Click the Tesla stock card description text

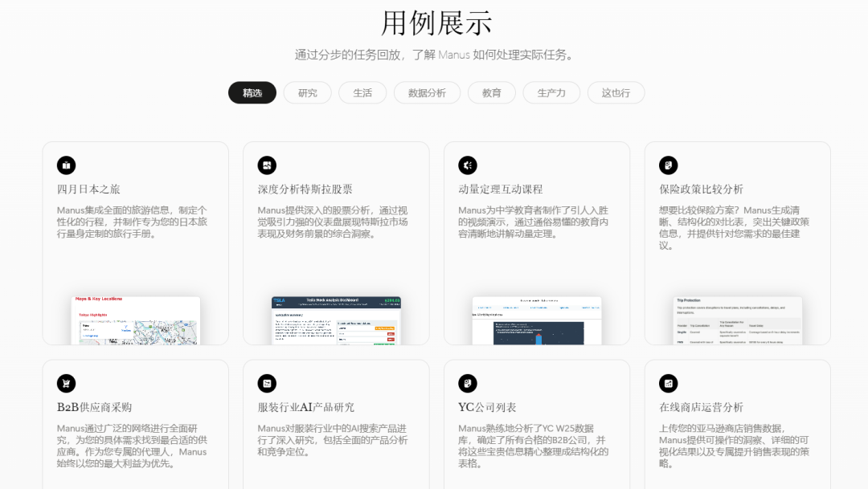(333, 222)
